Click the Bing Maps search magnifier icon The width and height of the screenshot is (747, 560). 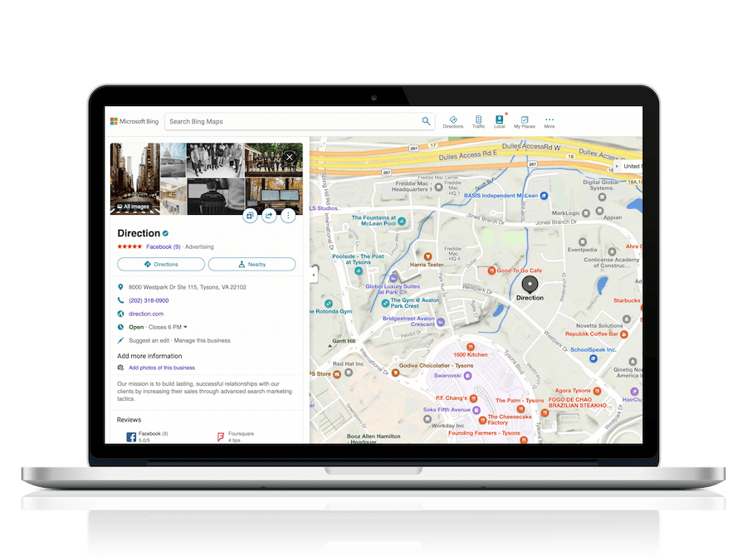[x=426, y=121]
